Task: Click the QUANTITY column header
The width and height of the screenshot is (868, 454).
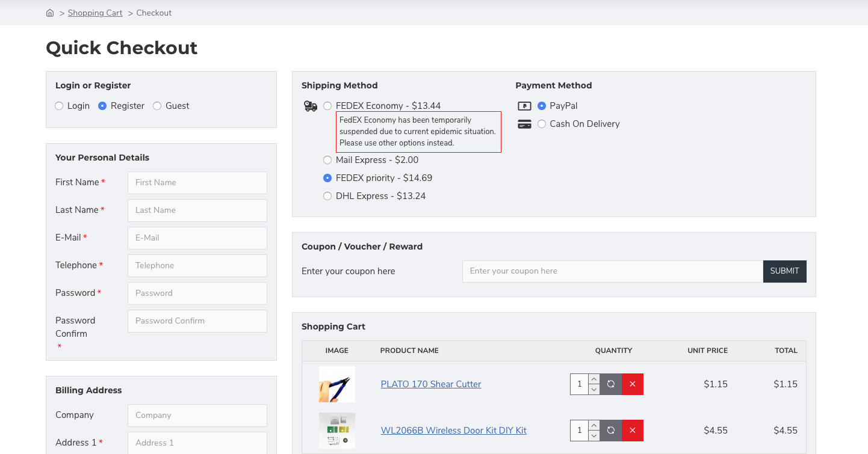Action: click(613, 351)
